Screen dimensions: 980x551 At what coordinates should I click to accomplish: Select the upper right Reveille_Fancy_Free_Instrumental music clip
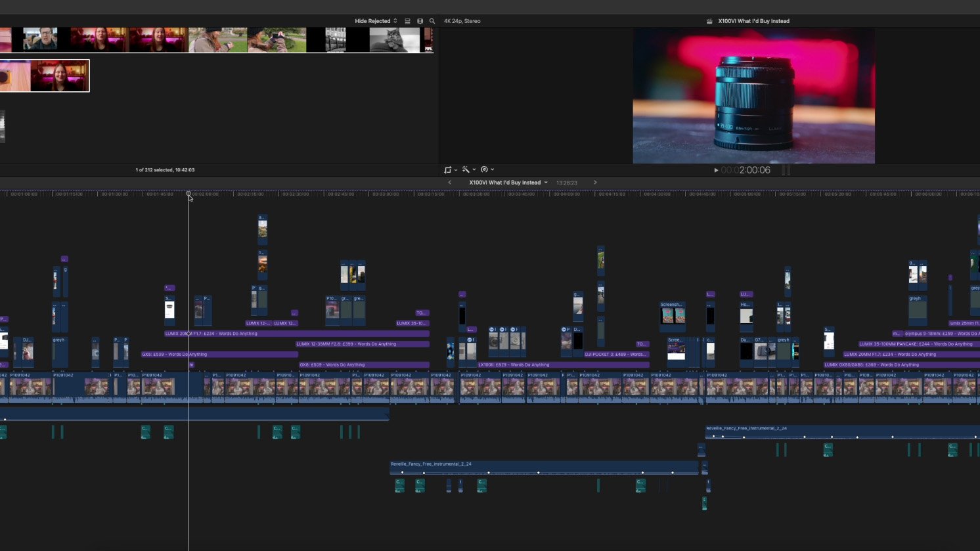(843, 432)
